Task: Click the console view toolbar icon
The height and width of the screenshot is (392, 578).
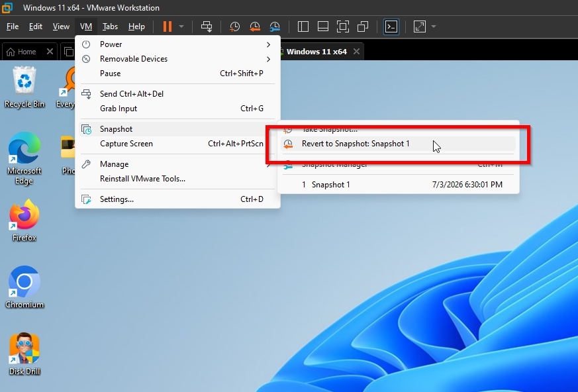Action: [x=391, y=26]
